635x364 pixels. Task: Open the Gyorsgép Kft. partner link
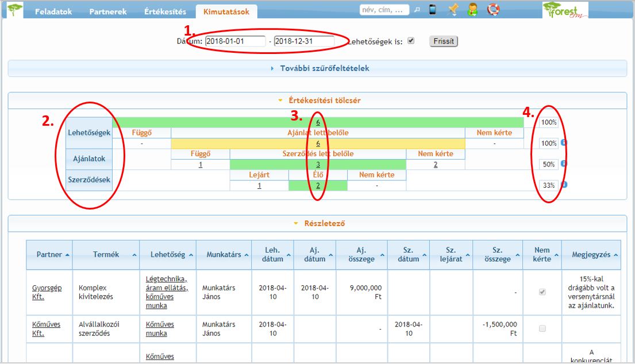click(x=42, y=292)
